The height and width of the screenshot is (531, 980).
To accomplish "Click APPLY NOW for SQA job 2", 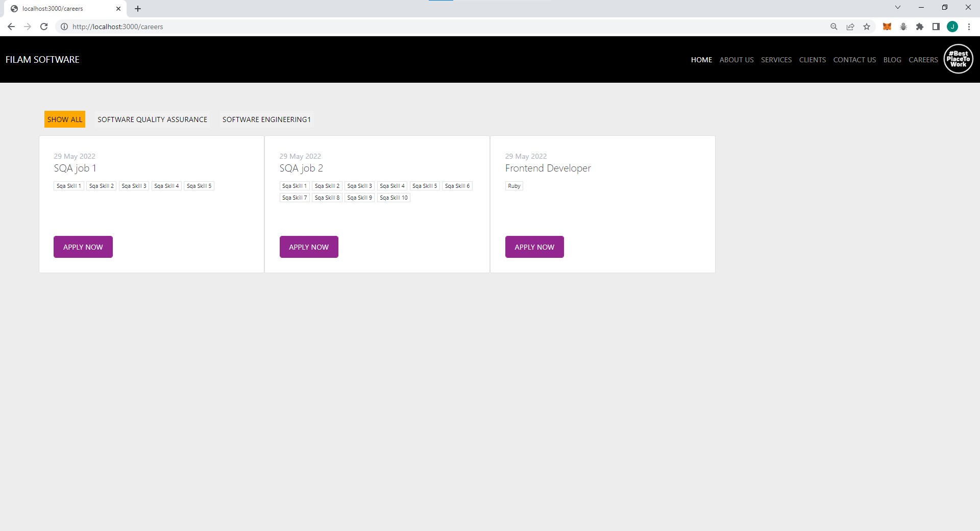I will (x=308, y=247).
